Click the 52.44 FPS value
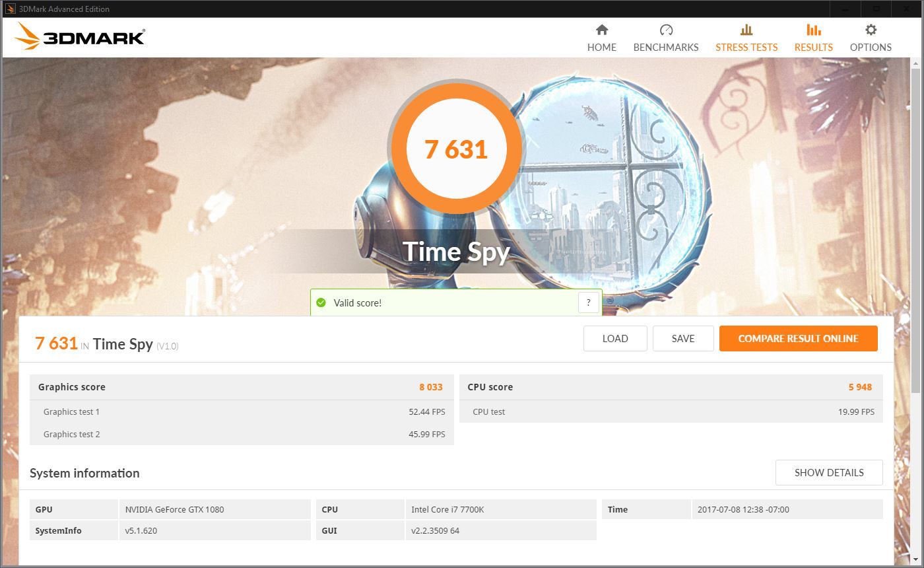The width and height of the screenshot is (924, 568). point(427,411)
